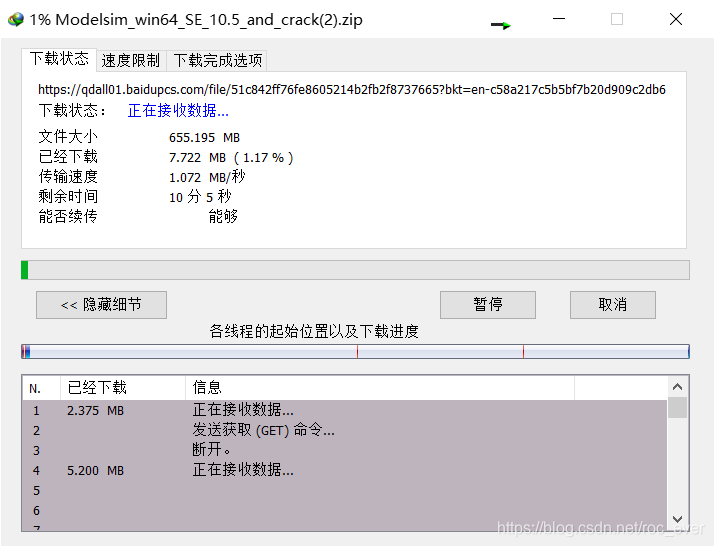The width and height of the screenshot is (715, 547).
Task: Select thread row number 6
Action: 345,511
